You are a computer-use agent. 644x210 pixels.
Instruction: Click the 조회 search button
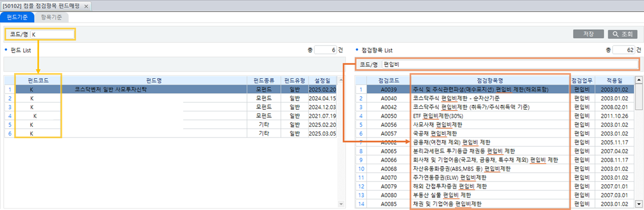point(621,34)
